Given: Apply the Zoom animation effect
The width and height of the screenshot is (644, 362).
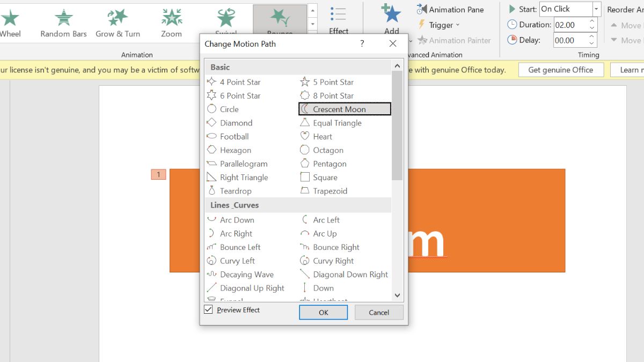Looking at the screenshot, I should coord(172,24).
